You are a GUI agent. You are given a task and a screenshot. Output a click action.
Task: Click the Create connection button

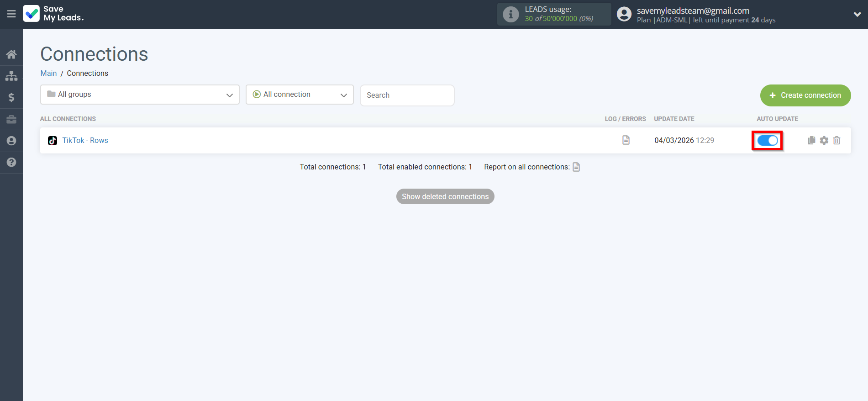pos(805,95)
